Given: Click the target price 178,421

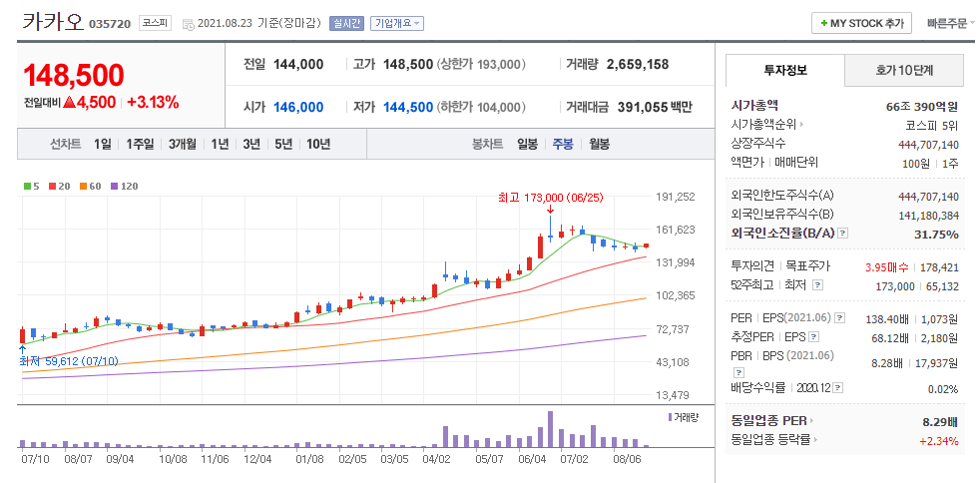Looking at the screenshot, I should pyautogui.click(x=939, y=267).
